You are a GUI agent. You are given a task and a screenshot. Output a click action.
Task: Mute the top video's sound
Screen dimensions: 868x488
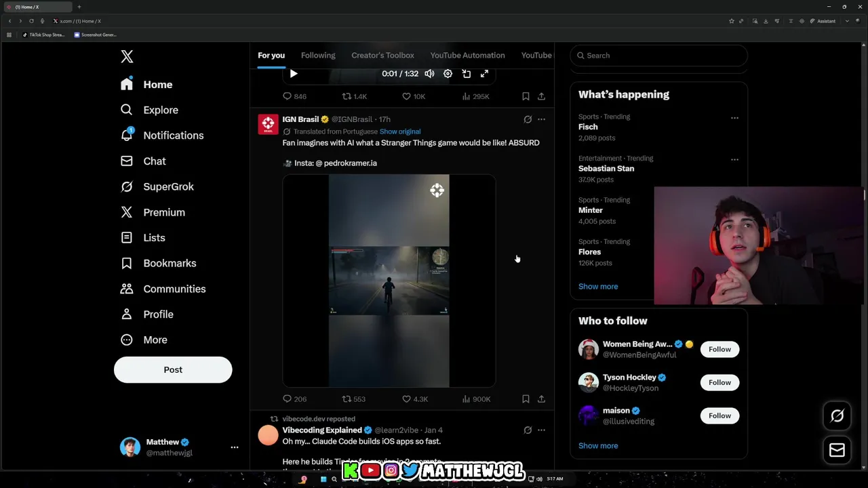point(429,74)
